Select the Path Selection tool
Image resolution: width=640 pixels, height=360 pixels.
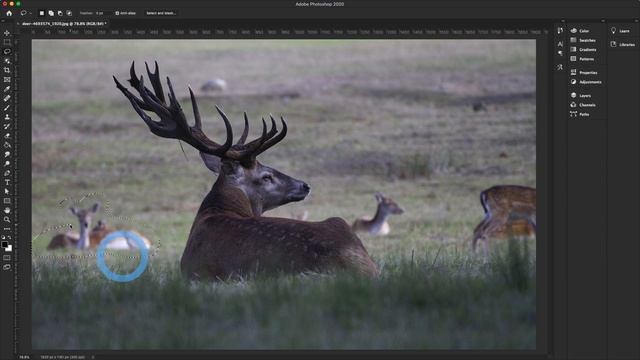pos(7,191)
